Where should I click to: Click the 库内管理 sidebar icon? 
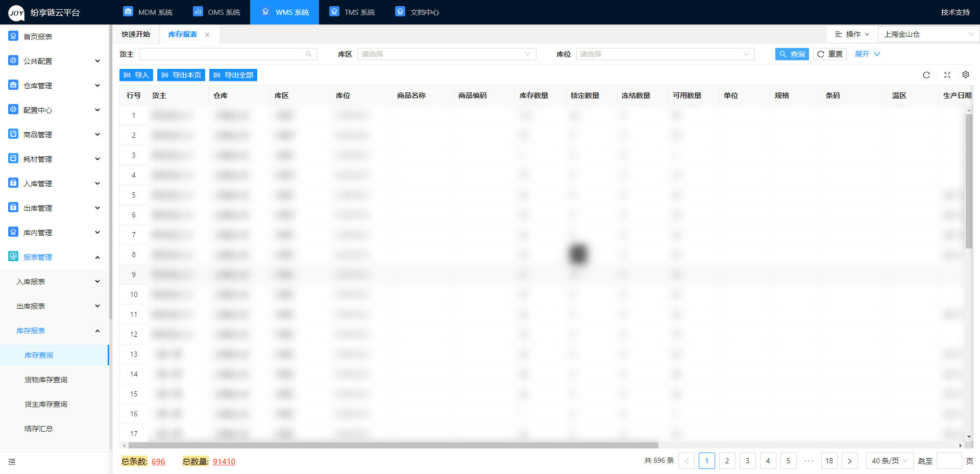point(13,232)
